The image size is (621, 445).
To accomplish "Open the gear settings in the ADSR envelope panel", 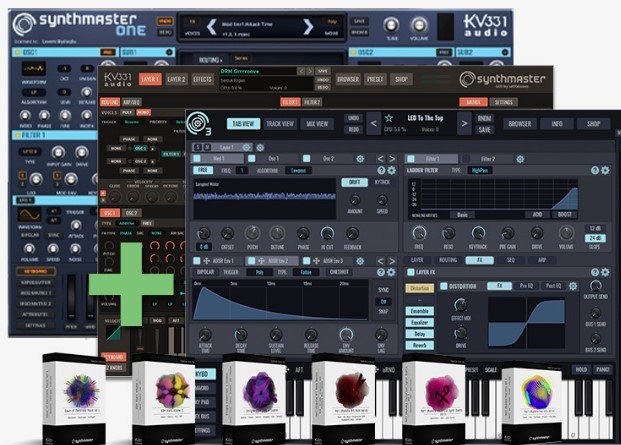I will 391,272.
